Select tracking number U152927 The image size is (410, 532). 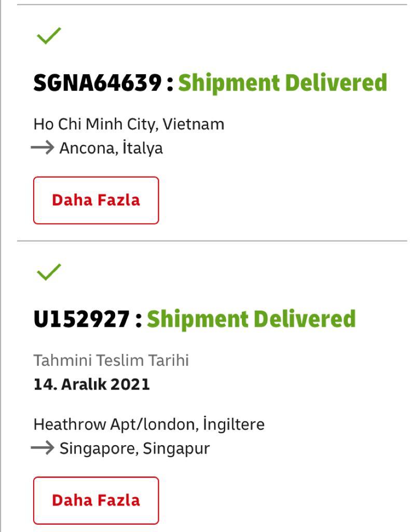(x=81, y=319)
